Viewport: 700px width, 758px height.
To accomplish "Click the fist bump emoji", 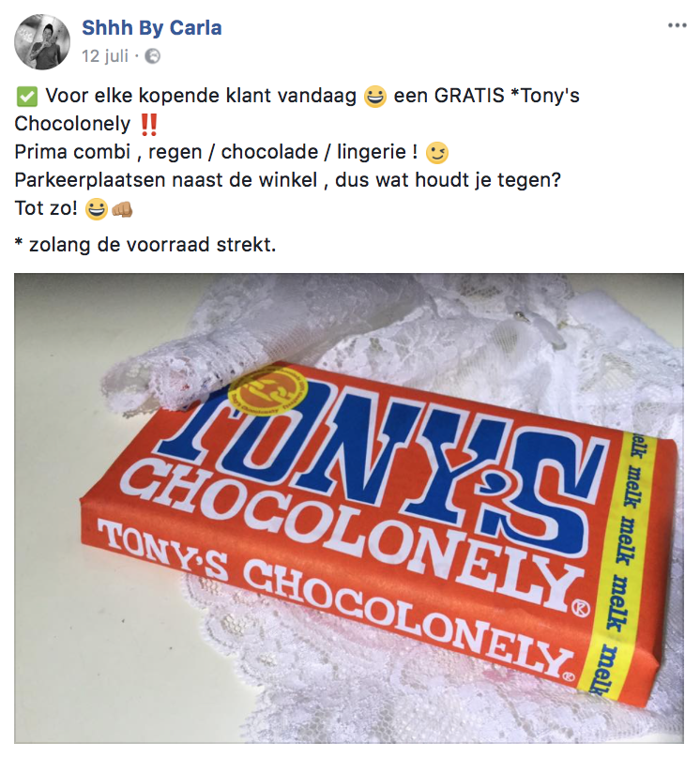I will click(122, 209).
